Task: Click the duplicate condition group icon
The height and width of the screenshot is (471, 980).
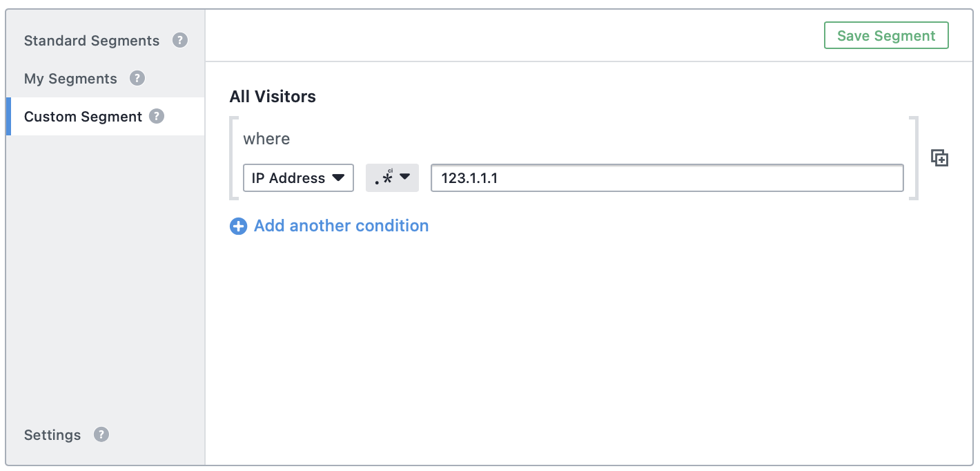Action: [939, 157]
